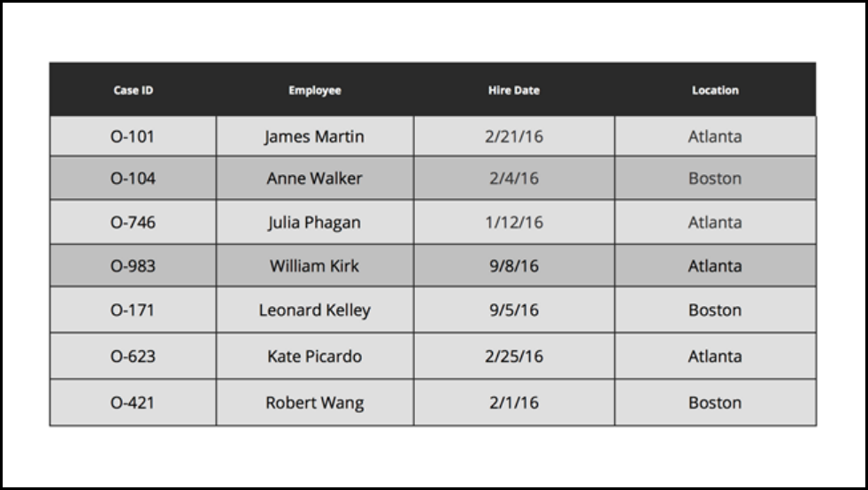Click the Anne Walker cell
868x490 pixels.
(314, 178)
